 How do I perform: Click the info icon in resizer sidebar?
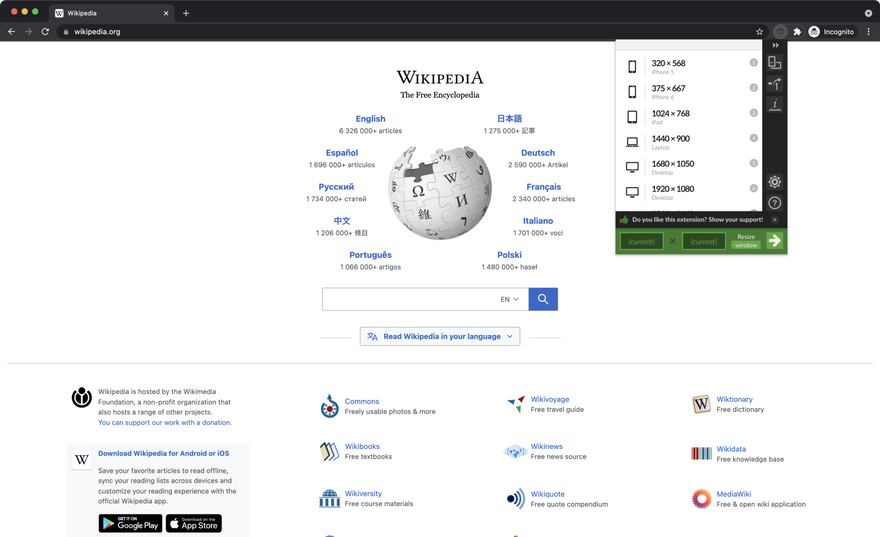(774, 104)
